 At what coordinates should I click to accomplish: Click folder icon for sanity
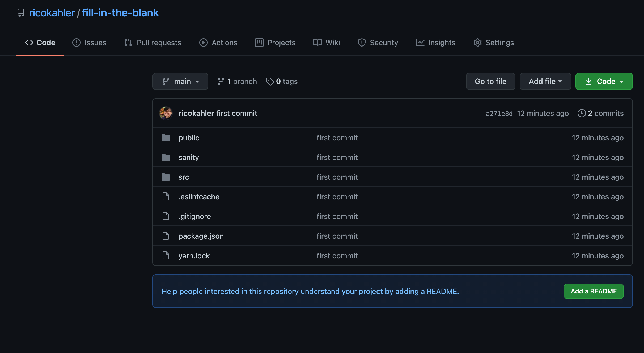tap(166, 157)
